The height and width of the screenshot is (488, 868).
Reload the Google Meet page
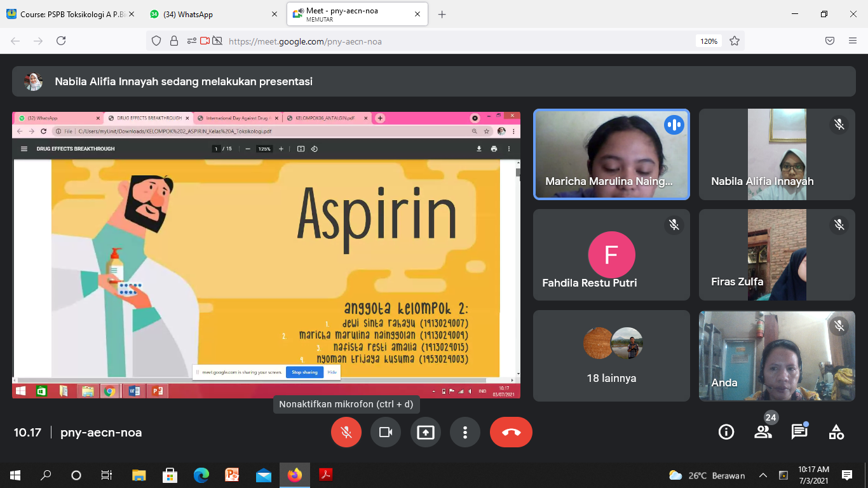pos(61,41)
